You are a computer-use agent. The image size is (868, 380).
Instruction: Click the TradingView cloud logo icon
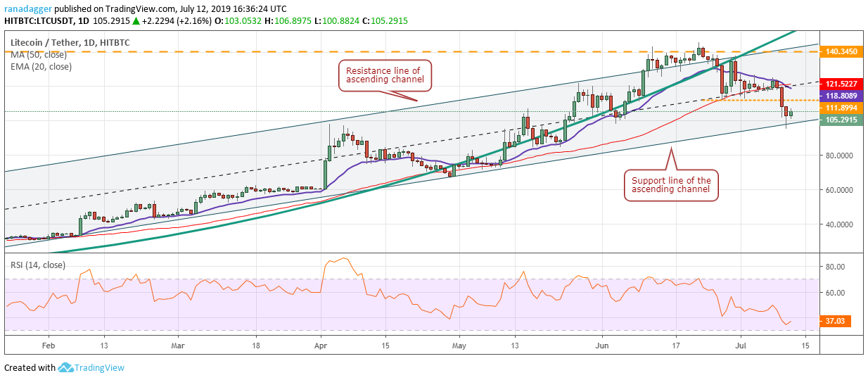67,367
